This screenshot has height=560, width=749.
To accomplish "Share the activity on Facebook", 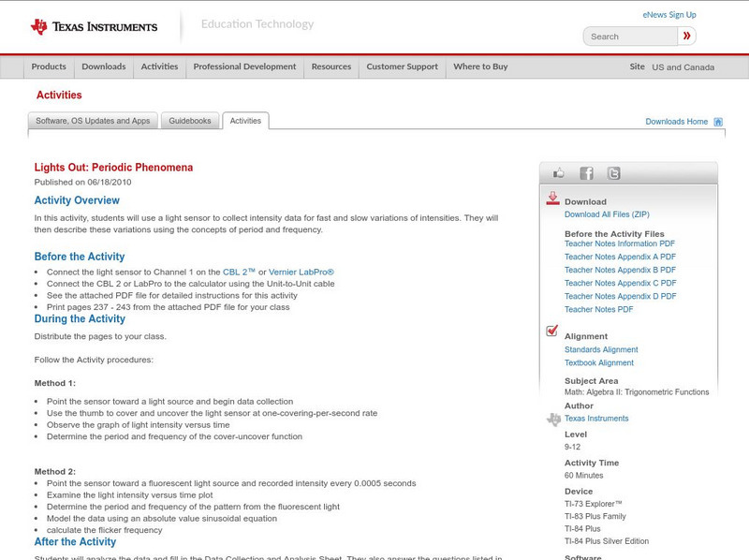I will [x=586, y=172].
